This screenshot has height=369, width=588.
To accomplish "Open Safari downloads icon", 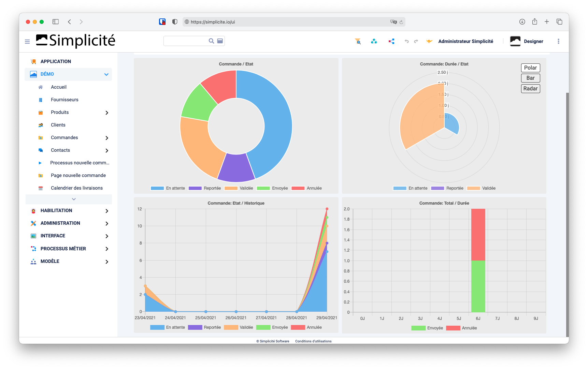I will pyautogui.click(x=522, y=22).
